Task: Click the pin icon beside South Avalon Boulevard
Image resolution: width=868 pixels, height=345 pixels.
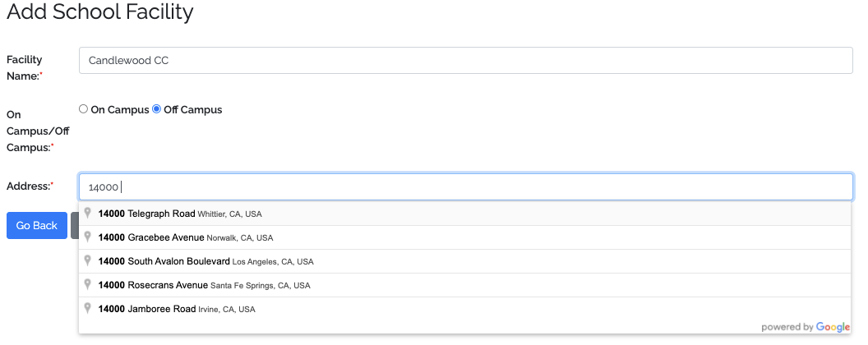Action: 88,261
